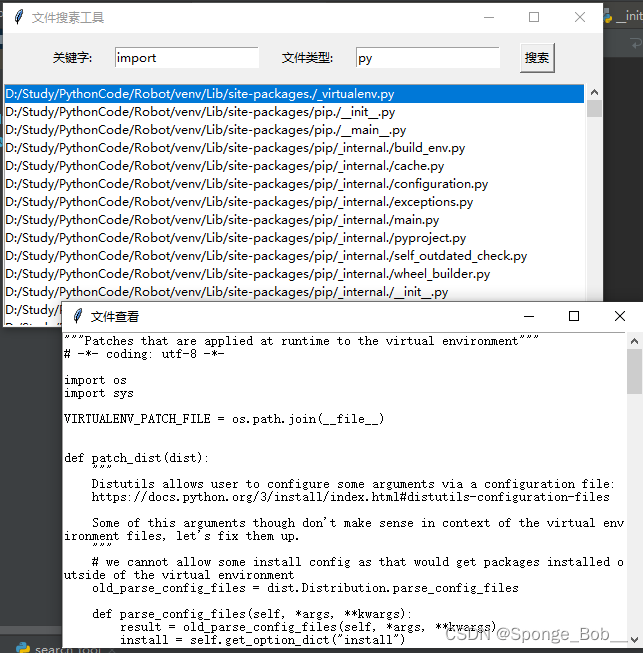Viewport: 643px width, 653px height.
Task: Select the _internal./build_env.py result row
Action: 294,148
